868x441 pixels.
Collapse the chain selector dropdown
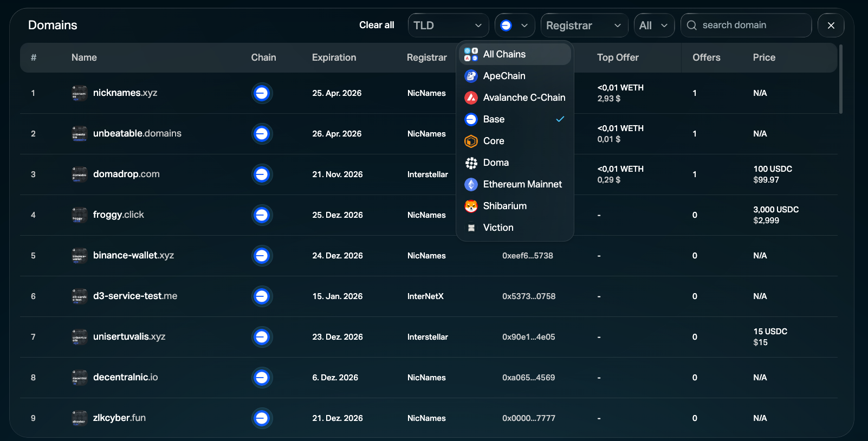click(x=514, y=25)
